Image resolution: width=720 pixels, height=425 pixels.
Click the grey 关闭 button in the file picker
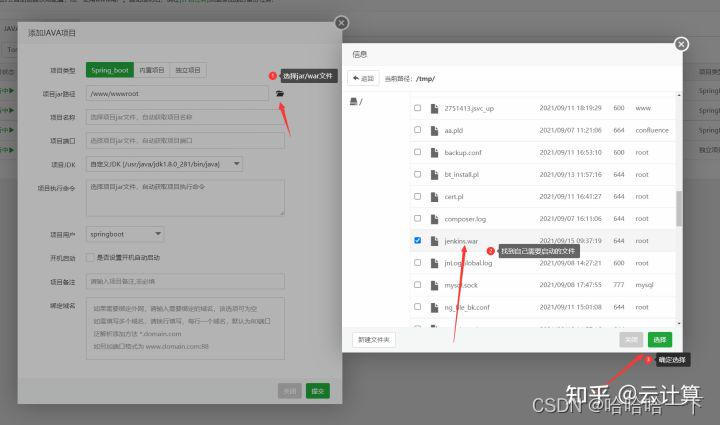click(631, 340)
